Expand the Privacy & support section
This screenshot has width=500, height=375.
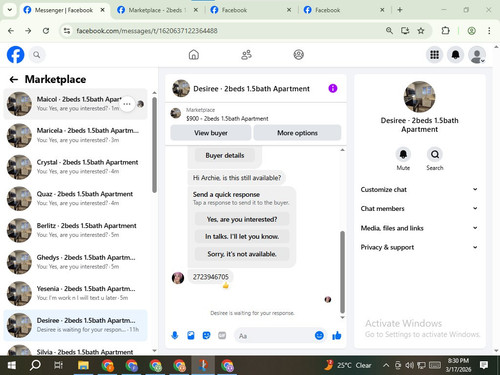(419, 247)
